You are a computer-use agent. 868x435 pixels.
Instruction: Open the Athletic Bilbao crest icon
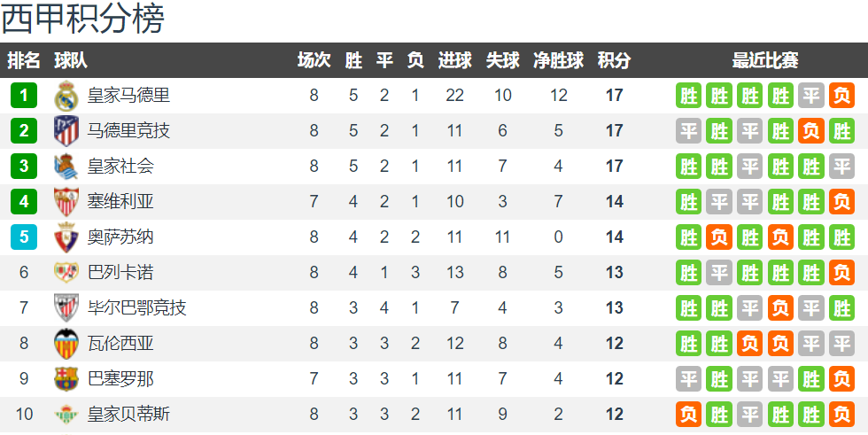coord(66,307)
